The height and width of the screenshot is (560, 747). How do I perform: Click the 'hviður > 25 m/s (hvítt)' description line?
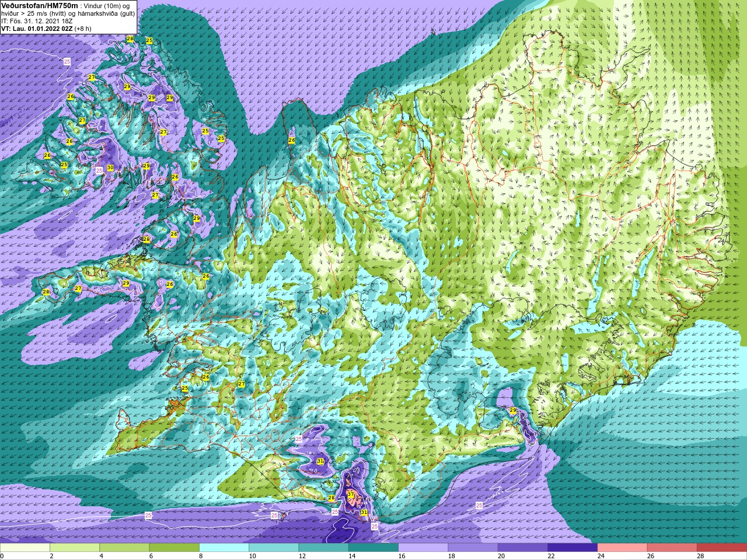pyautogui.click(x=35, y=13)
